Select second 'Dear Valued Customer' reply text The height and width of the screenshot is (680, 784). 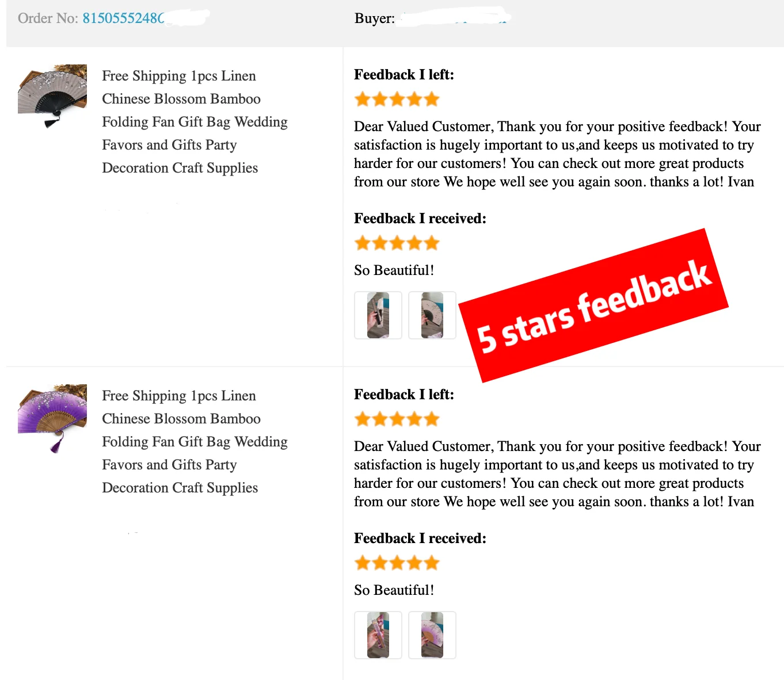click(x=557, y=474)
